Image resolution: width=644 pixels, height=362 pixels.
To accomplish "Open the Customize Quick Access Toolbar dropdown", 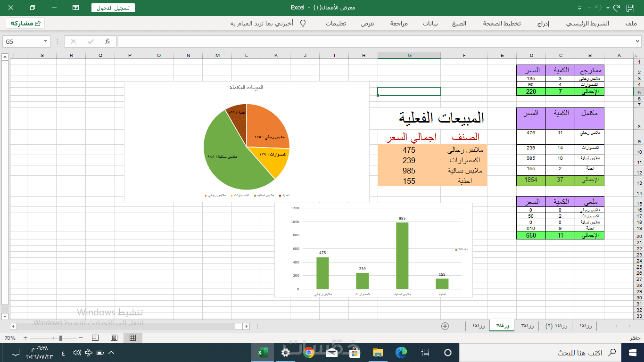I will click(x=580, y=8).
